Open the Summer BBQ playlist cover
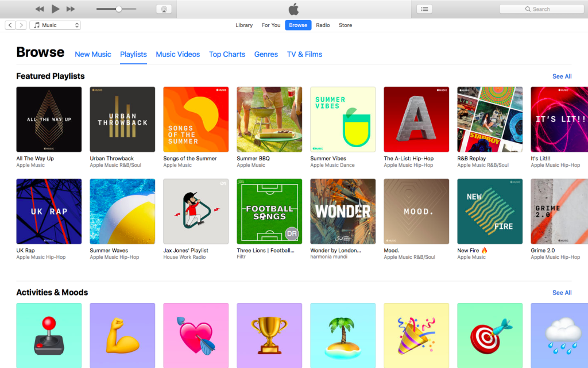 (269, 120)
